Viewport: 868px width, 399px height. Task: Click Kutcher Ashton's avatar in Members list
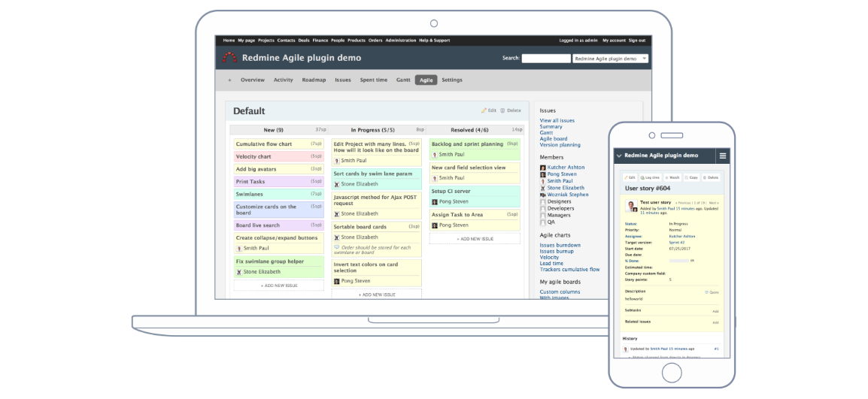(543, 168)
